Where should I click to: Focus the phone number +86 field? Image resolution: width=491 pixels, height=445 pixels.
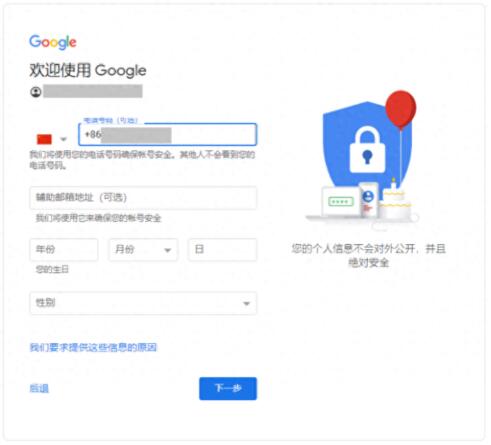167,135
